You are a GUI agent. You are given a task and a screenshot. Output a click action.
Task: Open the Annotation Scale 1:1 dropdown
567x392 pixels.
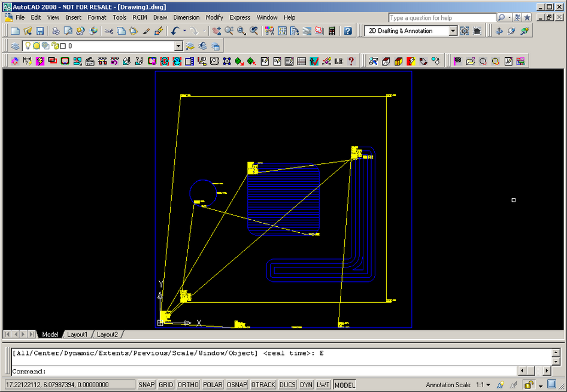483,385
